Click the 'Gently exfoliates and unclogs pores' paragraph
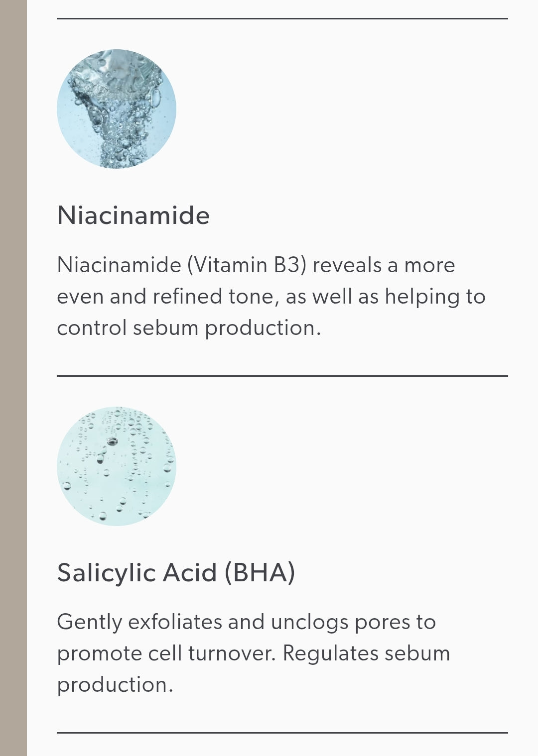 click(254, 653)
